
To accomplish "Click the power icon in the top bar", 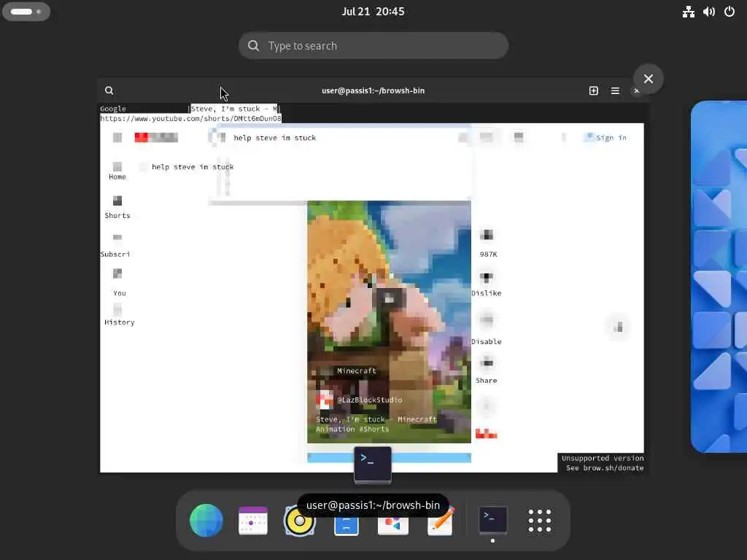I will pyautogui.click(x=729, y=12).
